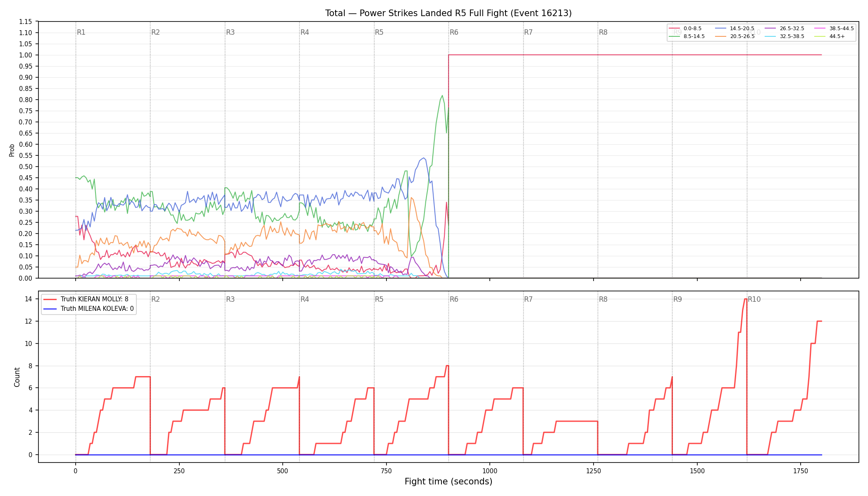This screenshot has width=868, height=496.
Task: Click the 750 tick on the time axis
Action: [386, 471]
